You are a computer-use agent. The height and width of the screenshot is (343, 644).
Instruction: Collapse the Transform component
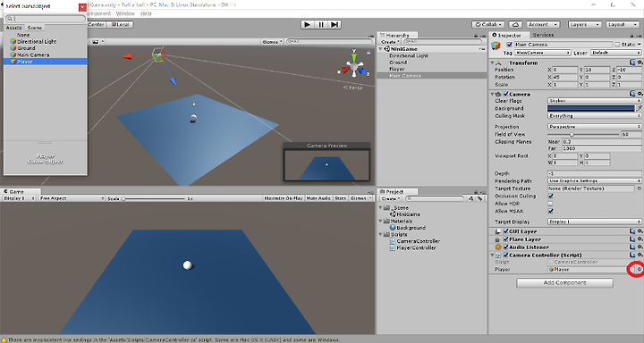tap(493, 63)
